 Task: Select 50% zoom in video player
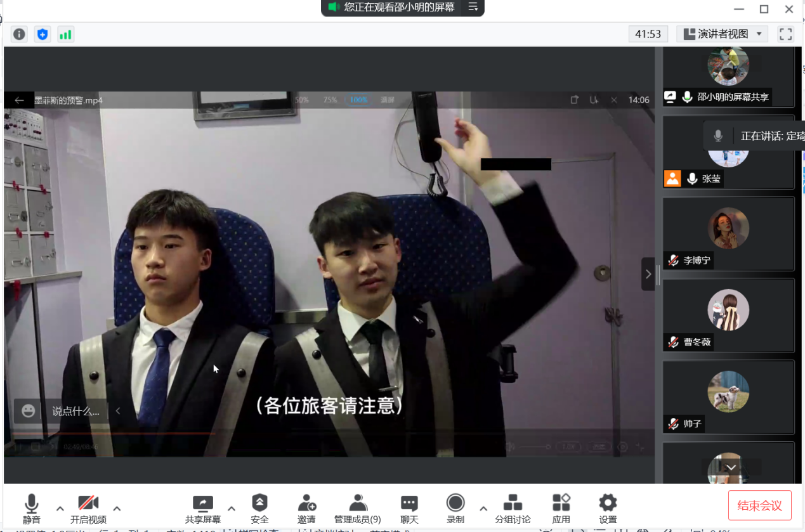click(x=302, y=100)
